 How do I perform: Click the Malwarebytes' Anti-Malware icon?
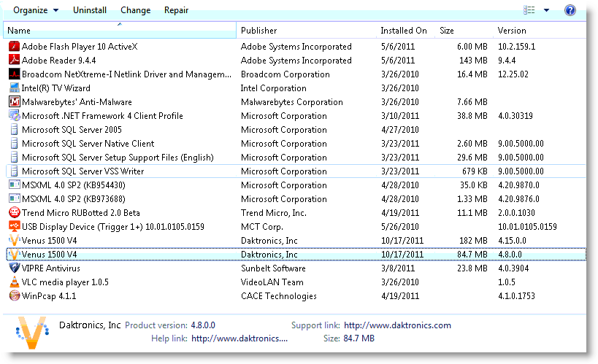pyautogui.click(x=14, y=102)
